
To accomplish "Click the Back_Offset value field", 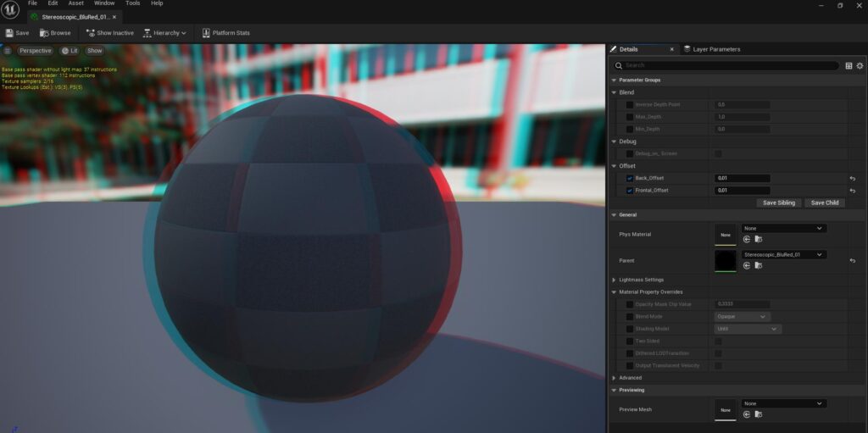I will (742, 178).
